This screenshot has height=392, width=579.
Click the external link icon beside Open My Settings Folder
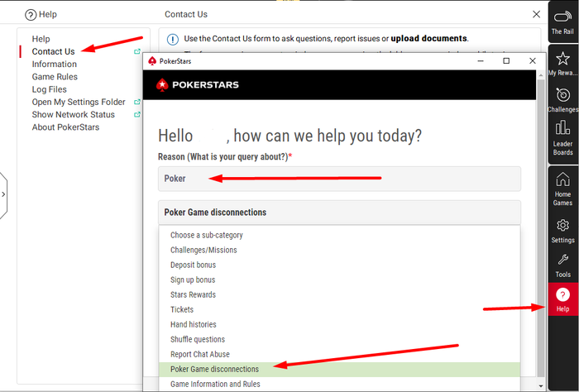coord(137,102)
